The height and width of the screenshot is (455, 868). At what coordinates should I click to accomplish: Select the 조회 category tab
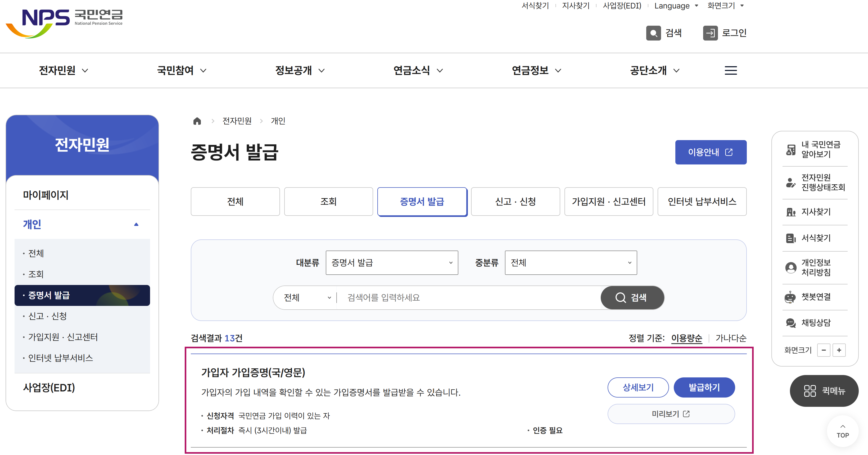(x=328, y=201)
